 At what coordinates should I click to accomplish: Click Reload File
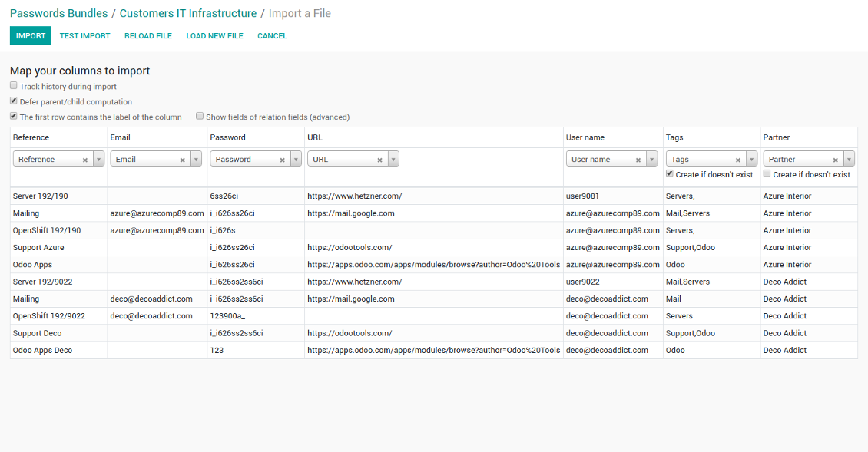point(147,35)
